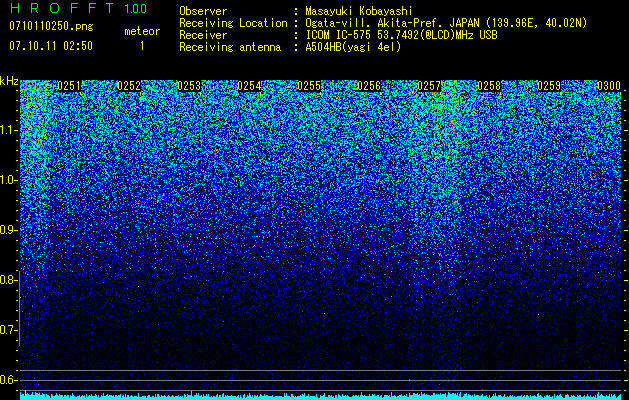Click the 0258 time marker
629x400 pixels.
tap(489, 86)
